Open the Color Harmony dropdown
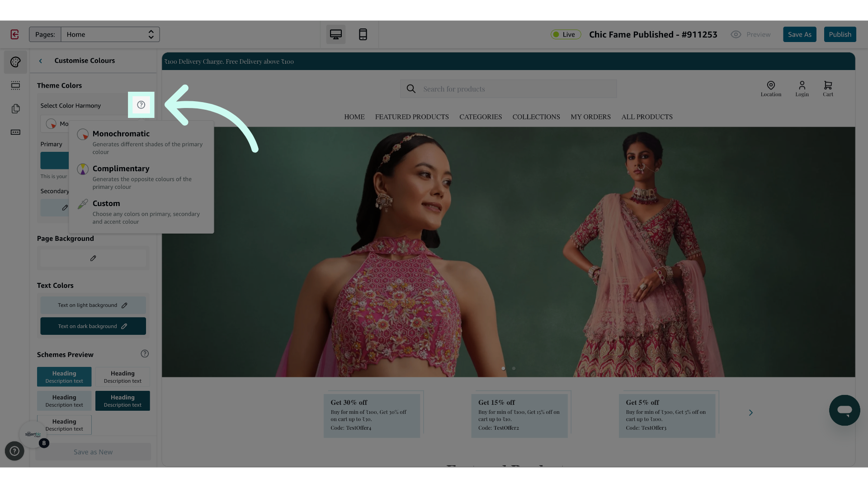This screenshot has height=488, width=868. (55, 123)
